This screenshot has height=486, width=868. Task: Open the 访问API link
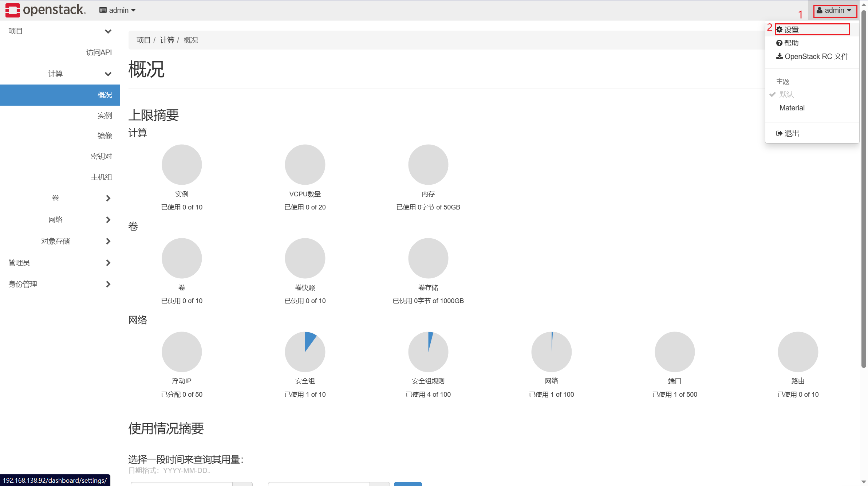(x=99, y=52)
